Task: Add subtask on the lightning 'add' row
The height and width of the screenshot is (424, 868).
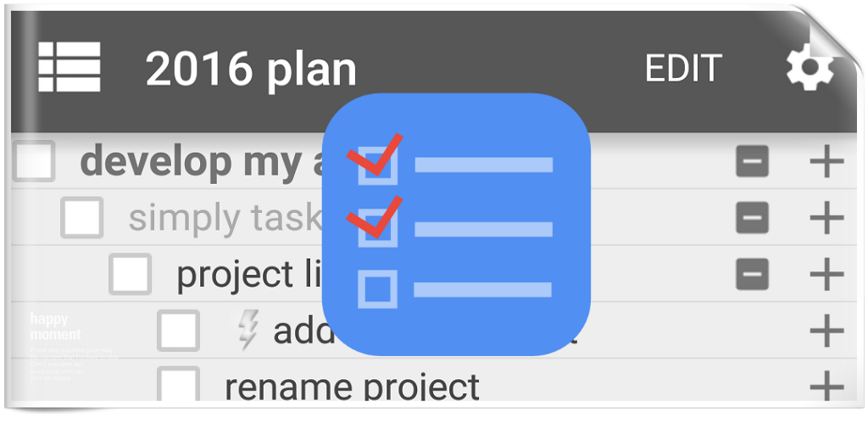Action: (826, 331)
